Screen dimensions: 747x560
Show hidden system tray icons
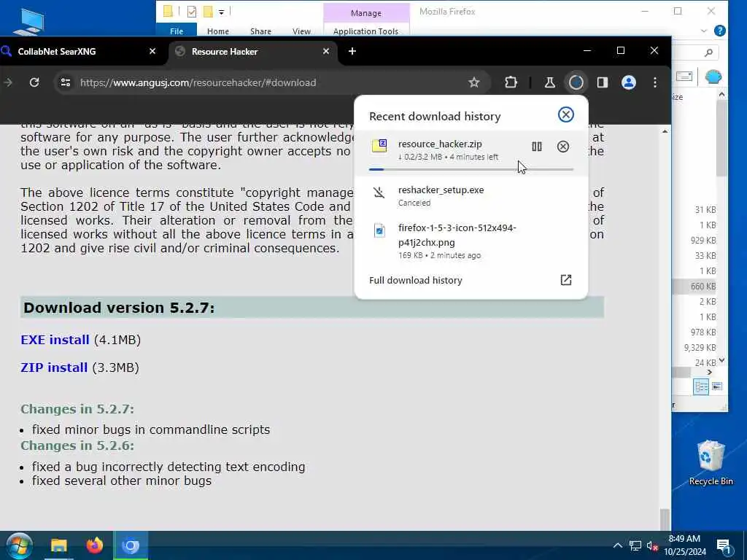click(x=617, y=545)
